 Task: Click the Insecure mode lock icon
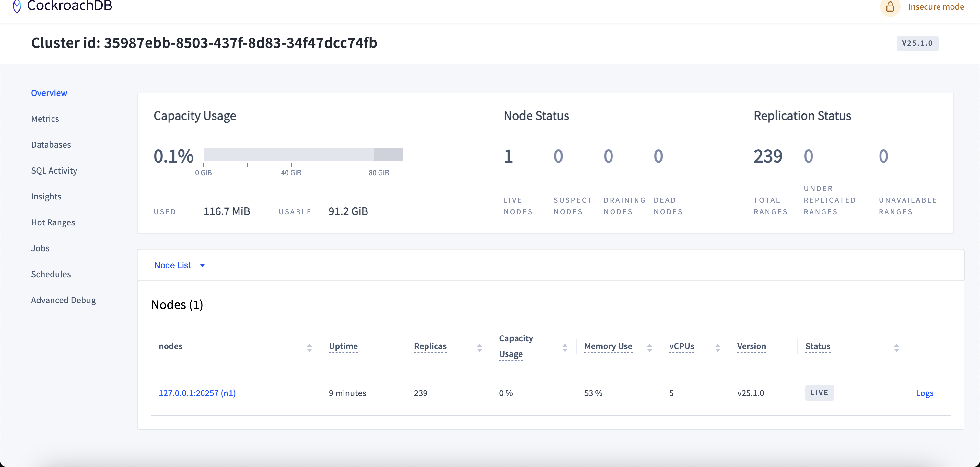click(x=890, y=7)
